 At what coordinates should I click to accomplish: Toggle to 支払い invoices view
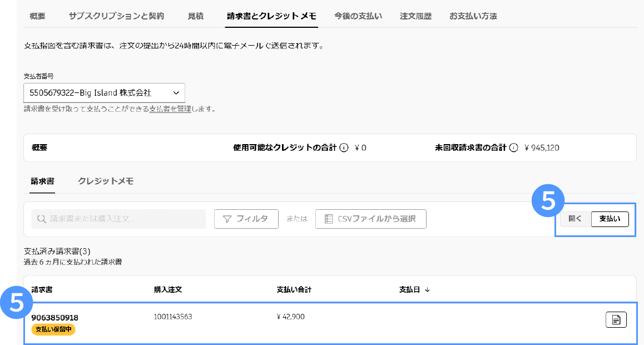[x=610, y=219]
